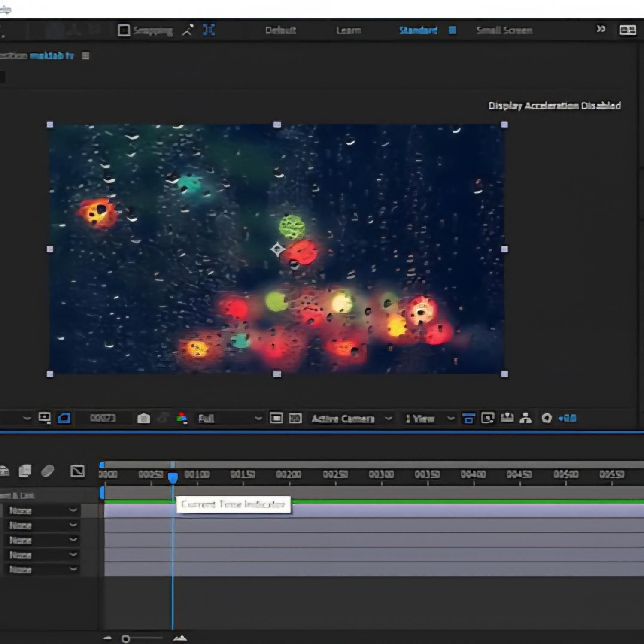Image resolution: width=644 pixels, height=644 pixels.
Task: Open the Graph Editor icon
Action: coord(77,471)
